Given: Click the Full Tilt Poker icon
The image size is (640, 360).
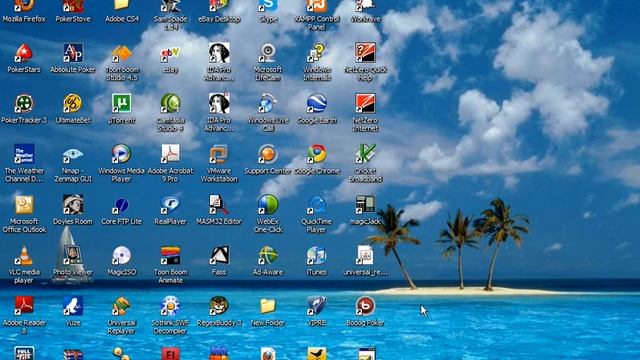Looking at the screenshot, I should pyautogui.click(x=24, y=353).
